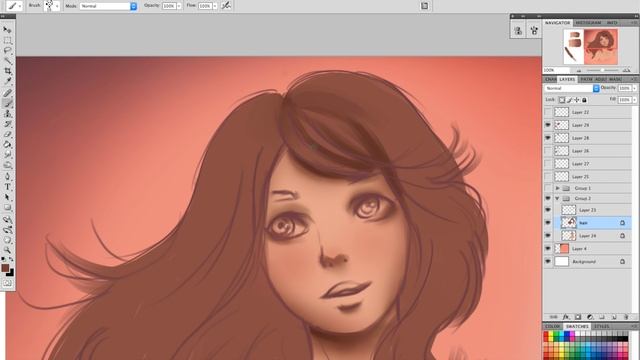This screenshot has height=360, width=640.
Task: Switch to the Histogram tab
Action: [x=588, y=23]
